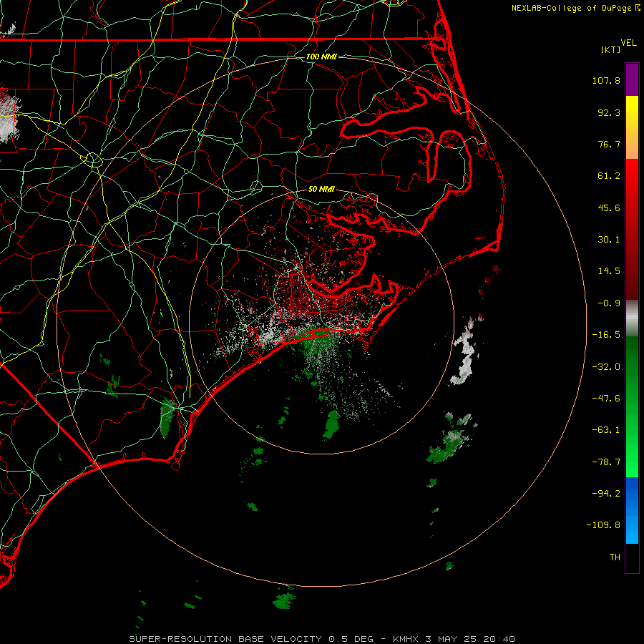Click the 76.7 velocity scale value
The height and width of the screenshot is (644, 644).
point(609,144)
